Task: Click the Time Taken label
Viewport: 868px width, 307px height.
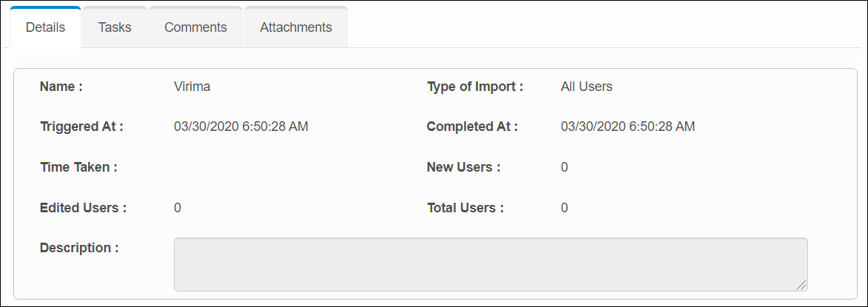Action: coord(78,167)
